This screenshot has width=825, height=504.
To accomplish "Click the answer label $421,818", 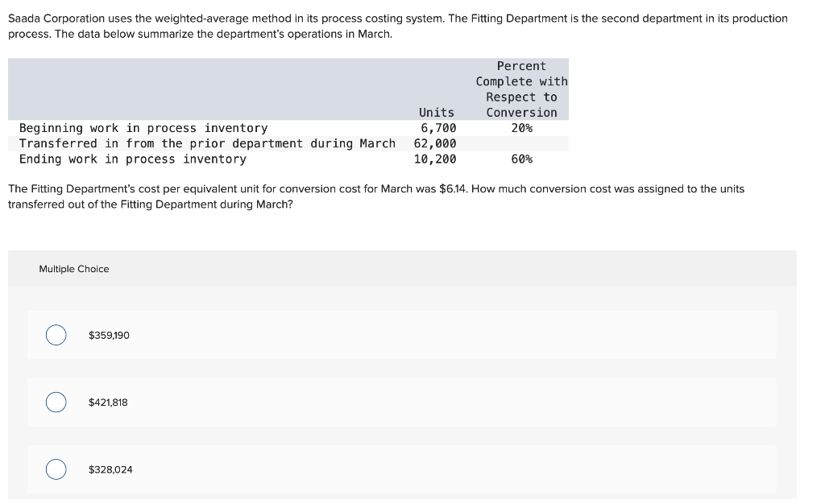I will 107,402.
